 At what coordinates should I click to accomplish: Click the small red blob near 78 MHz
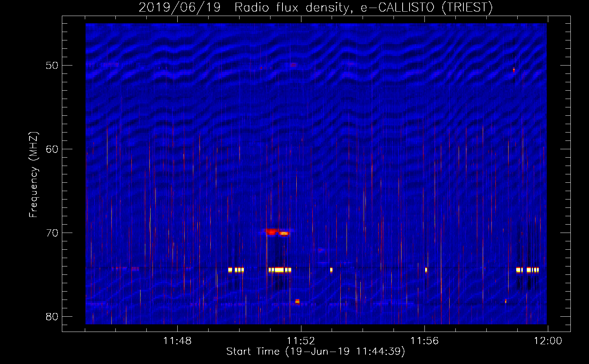(x=297, y=301)
